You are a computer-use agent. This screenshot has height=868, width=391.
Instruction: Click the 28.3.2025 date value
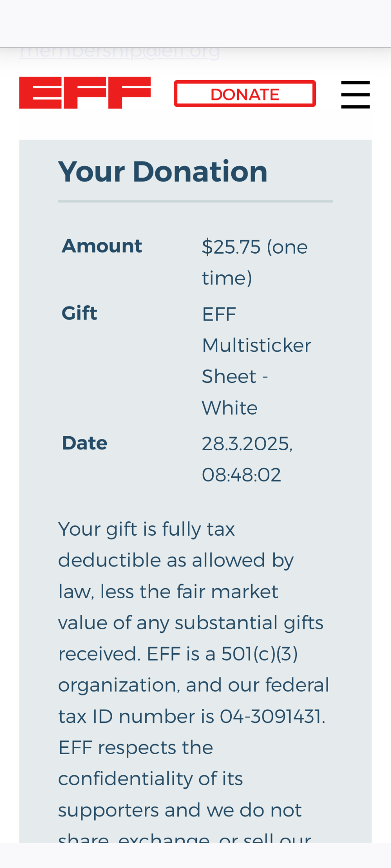tap(247, 444)
